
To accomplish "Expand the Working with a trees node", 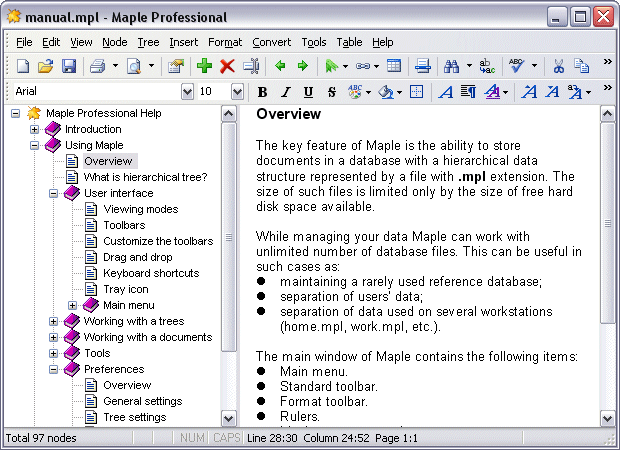I will click(x=53, y=321).
